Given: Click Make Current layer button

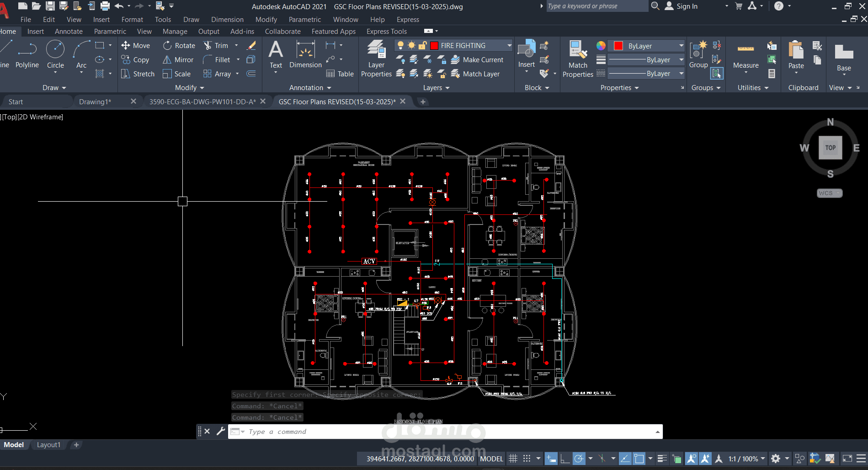Looking at the screenshot, I should [x=477, y=59].
